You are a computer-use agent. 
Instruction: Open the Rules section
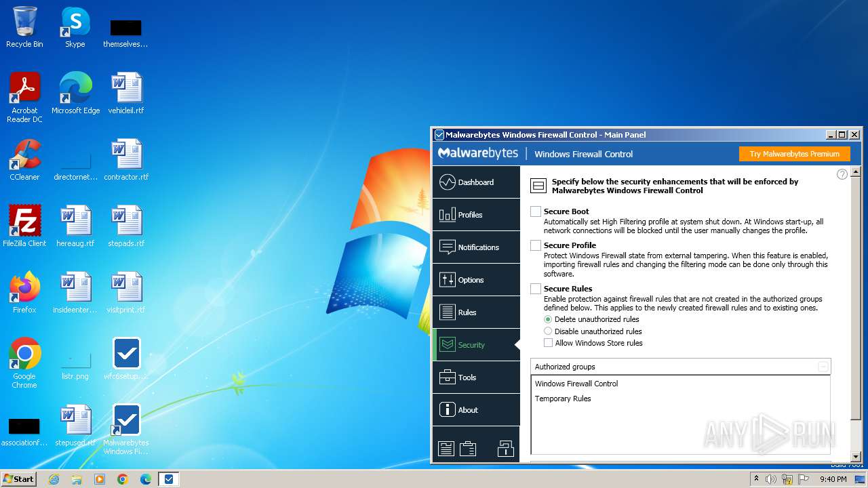pyautogui.click(x=476, y=312)
